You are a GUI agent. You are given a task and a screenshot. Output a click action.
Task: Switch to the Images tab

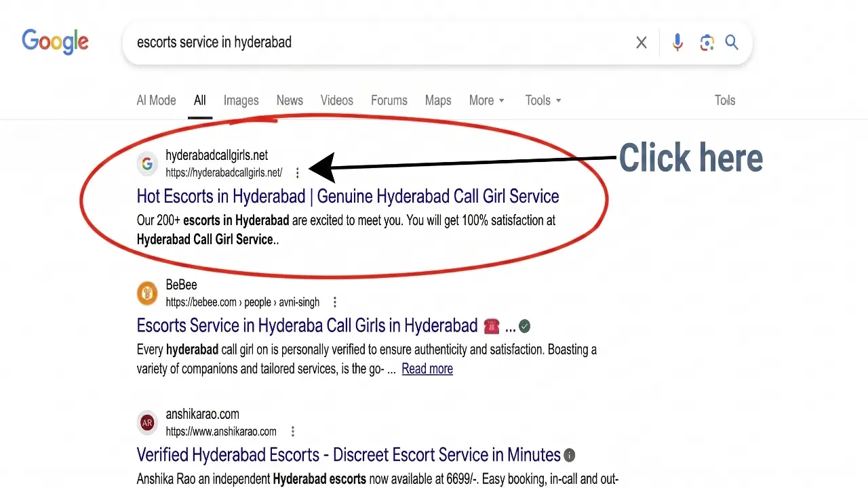pos(241,100)
